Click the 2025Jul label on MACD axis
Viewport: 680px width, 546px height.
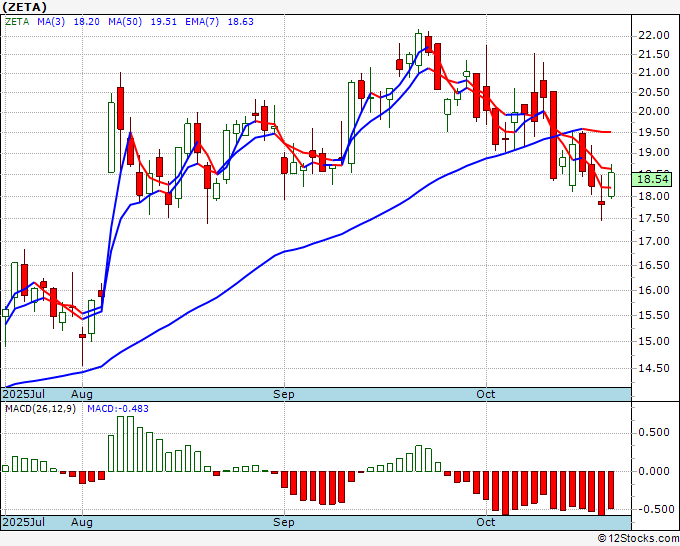23,522
